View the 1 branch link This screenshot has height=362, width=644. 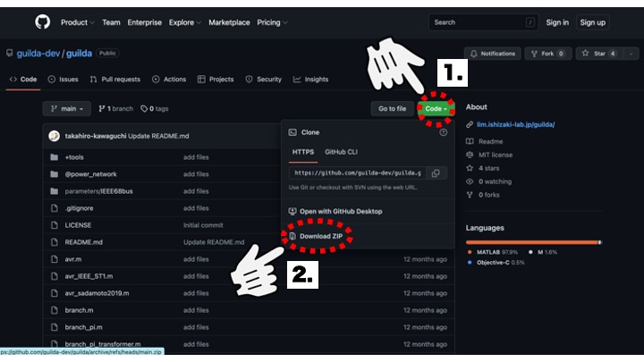[115, 109]
